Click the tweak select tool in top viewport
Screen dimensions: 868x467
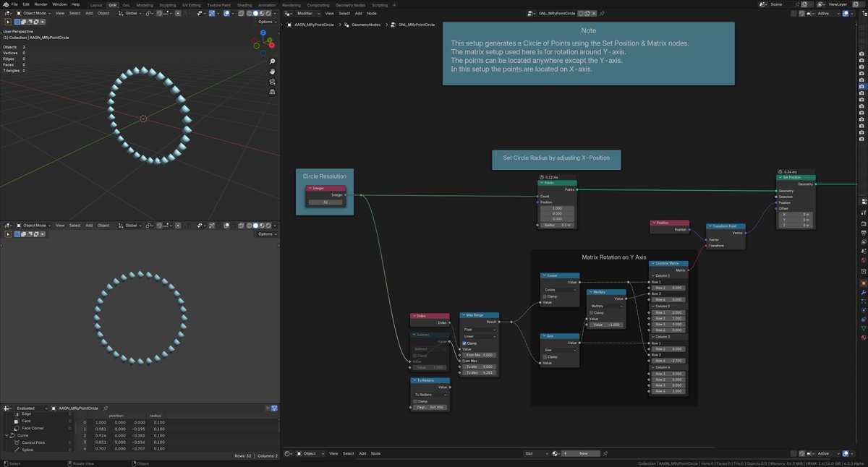coord(8,22)
